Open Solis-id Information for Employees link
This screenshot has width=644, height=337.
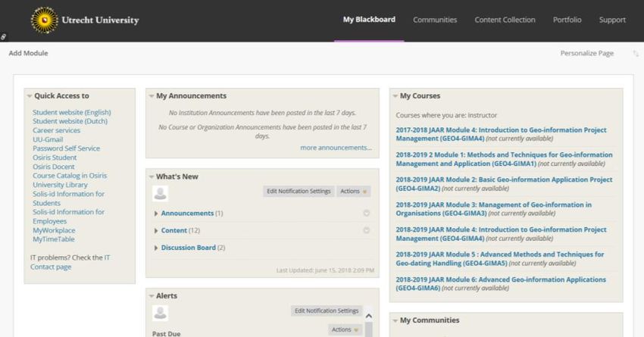[68, 217]
